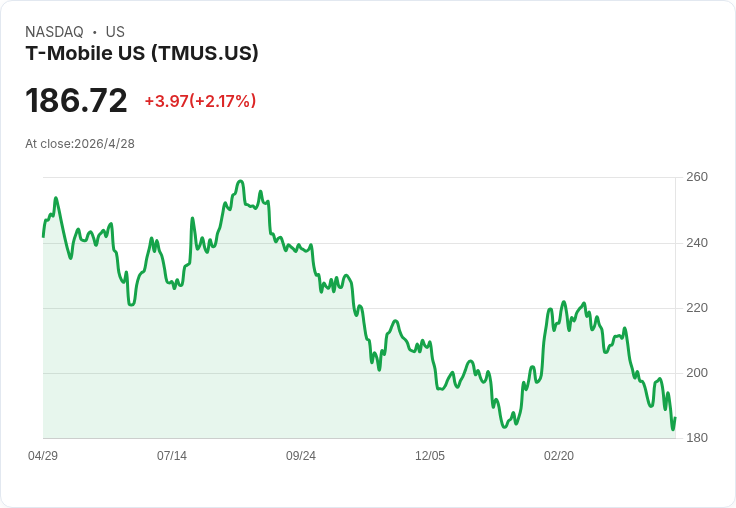Open the T-Mobile US (TMUS.US) title
The height and width of the screenshot is (508, 736).
click(x=142, y=53)
